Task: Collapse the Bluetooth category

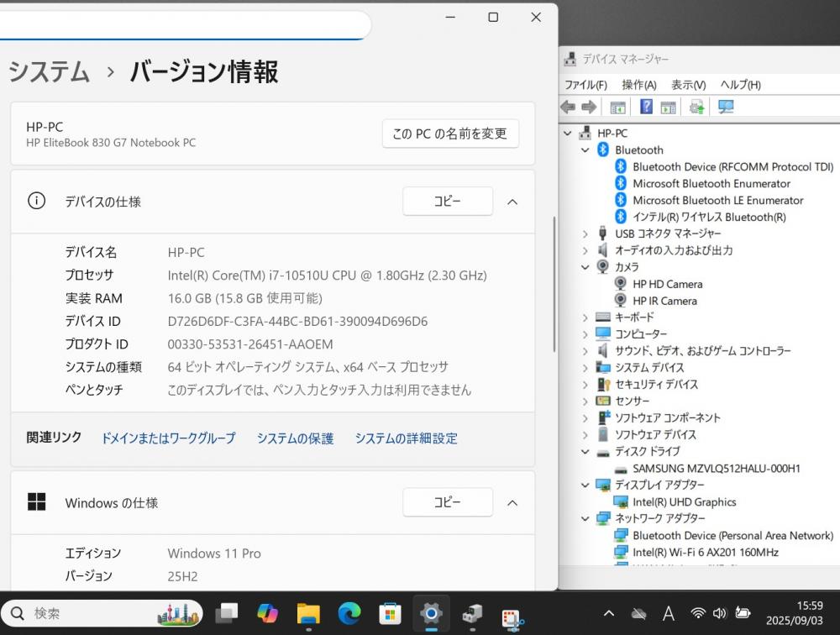Action: 585,150
